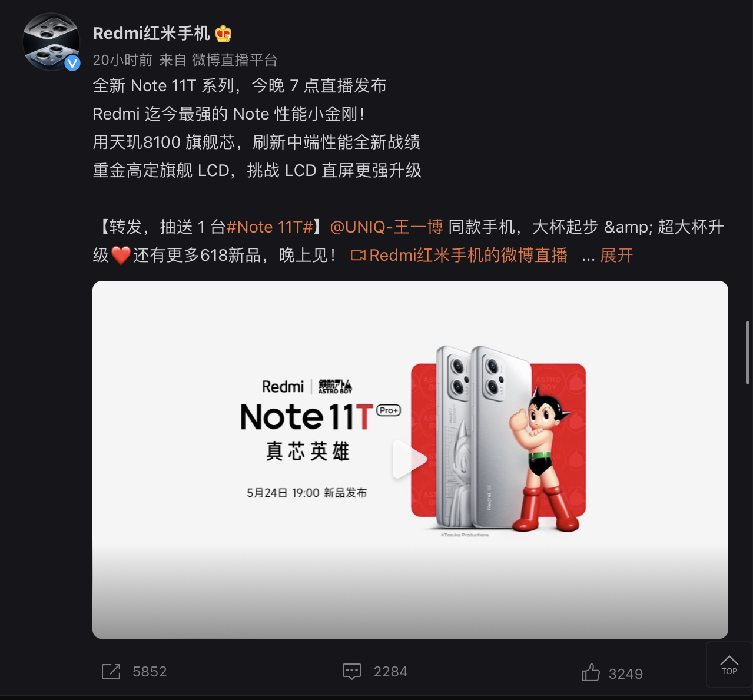Click the repost share icon
Image resolution: width=753 pixels, height=700 pixels.
pos(111,672)
